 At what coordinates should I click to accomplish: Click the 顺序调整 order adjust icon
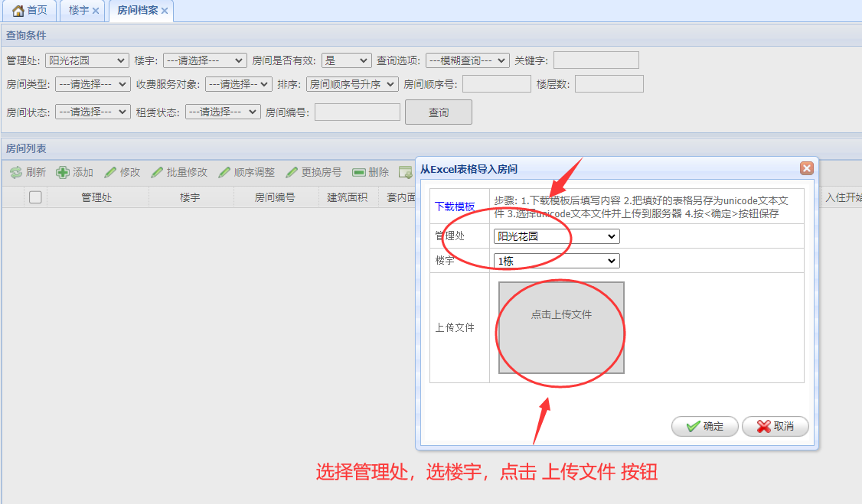[x=224, y=173]
